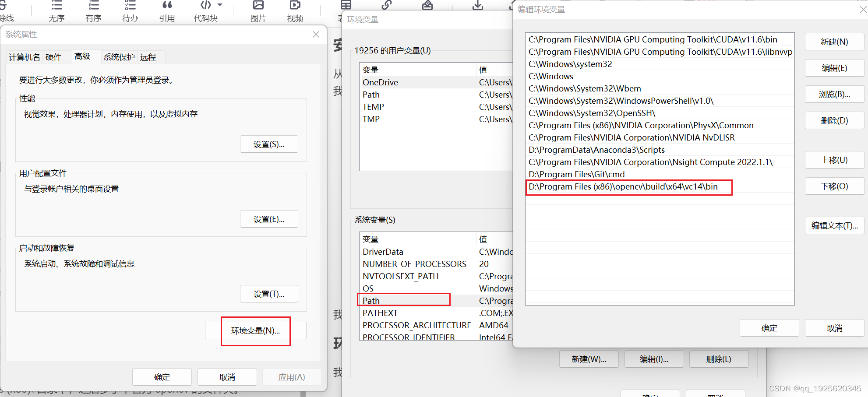Select PROCESSOR_ARCHITECTURE system variable

pos(436,325)
